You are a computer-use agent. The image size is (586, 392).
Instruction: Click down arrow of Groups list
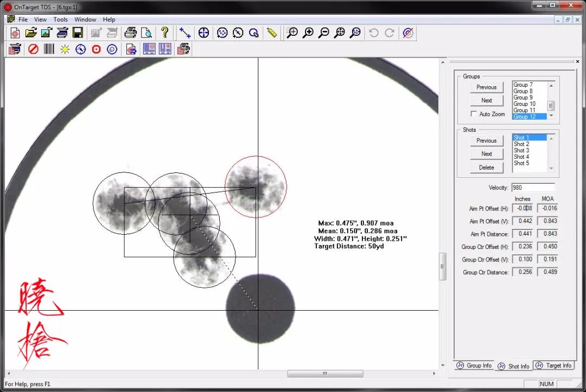coord(551,115)
